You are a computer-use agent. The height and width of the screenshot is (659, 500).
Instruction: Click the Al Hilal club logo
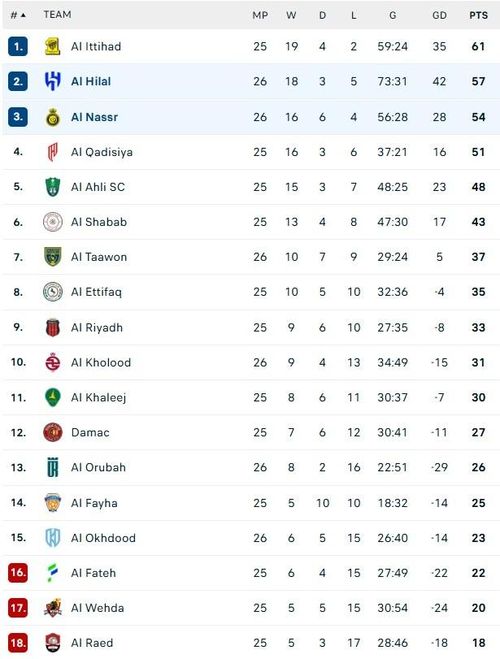pos(53,81)
